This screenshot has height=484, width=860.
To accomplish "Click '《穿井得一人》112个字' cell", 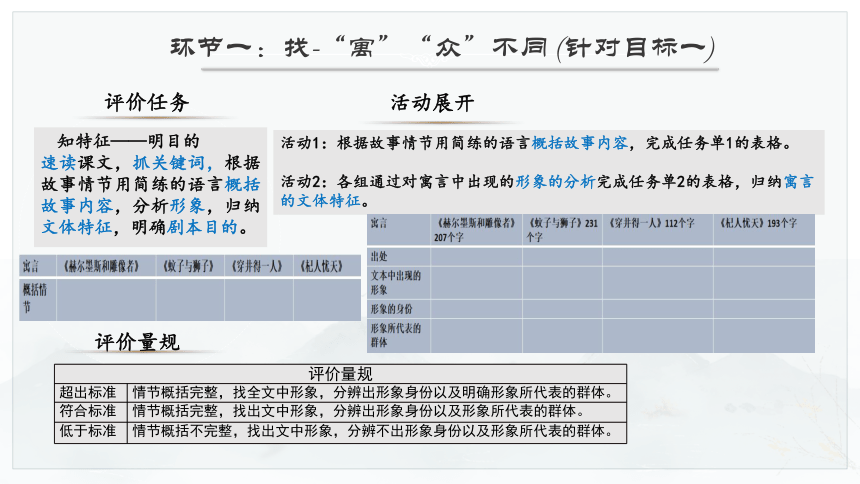I will [658, 230].
